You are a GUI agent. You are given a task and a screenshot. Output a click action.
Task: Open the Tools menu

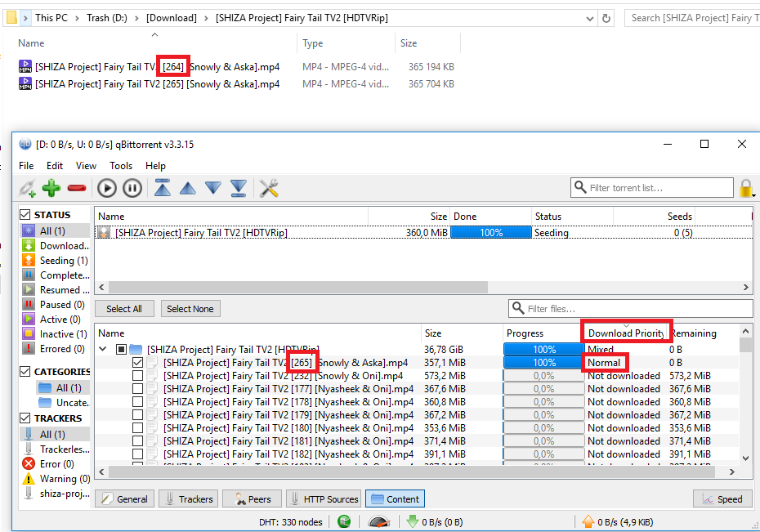(121, 166)
